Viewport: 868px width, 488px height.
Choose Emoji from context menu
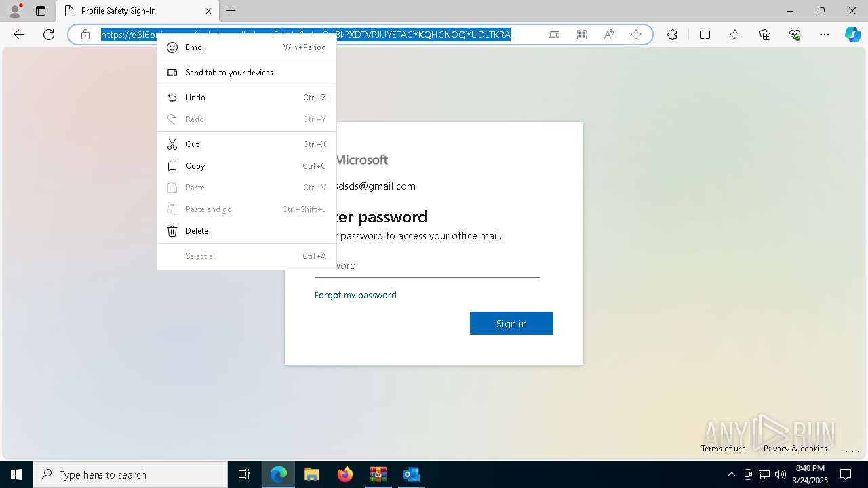pyautogui.click(x=247, y=47)
